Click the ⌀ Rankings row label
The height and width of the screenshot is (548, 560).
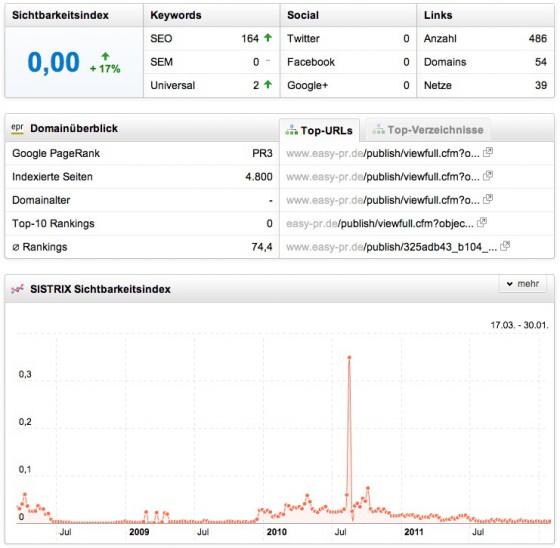coord(40,247)
